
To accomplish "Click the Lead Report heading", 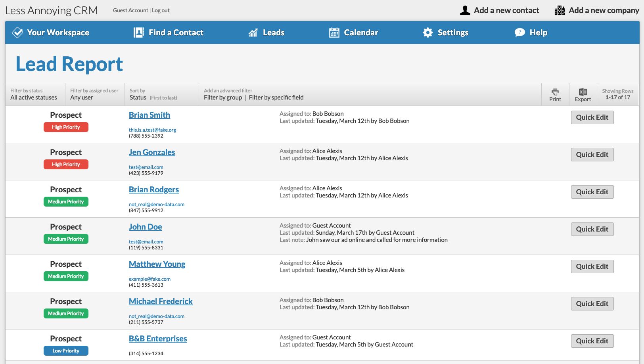I will pos(69,64).
